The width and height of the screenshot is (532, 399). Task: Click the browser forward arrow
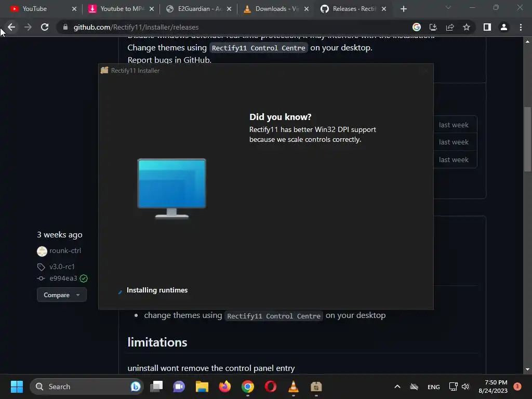(x=28, y=27)
